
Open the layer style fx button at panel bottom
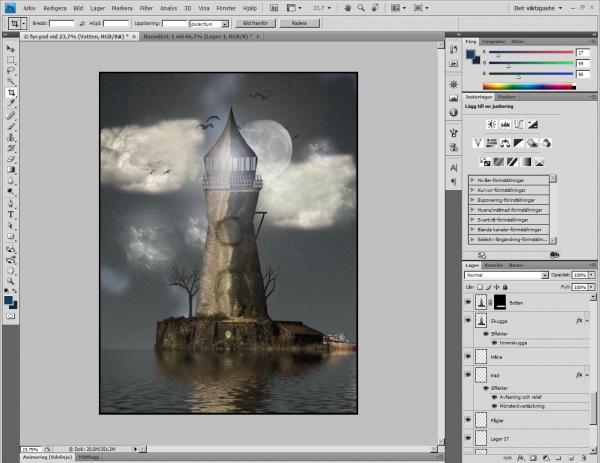point(520,458)
